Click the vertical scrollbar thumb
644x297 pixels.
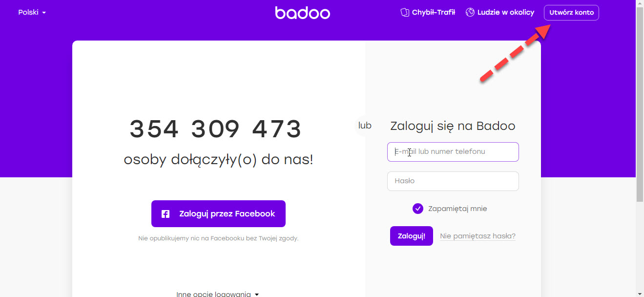pyautogui.click(x=640, y=105)
